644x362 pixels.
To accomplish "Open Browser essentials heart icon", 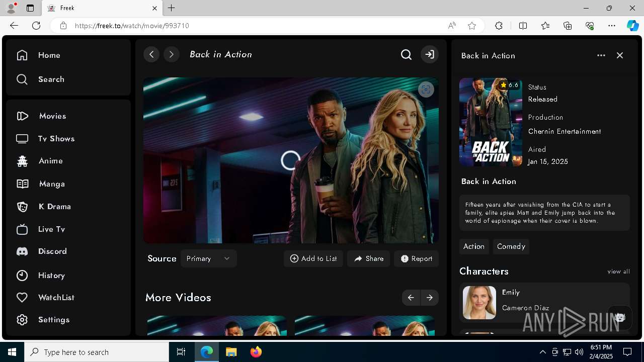I will pyautogui.click(x=590, y=26).
